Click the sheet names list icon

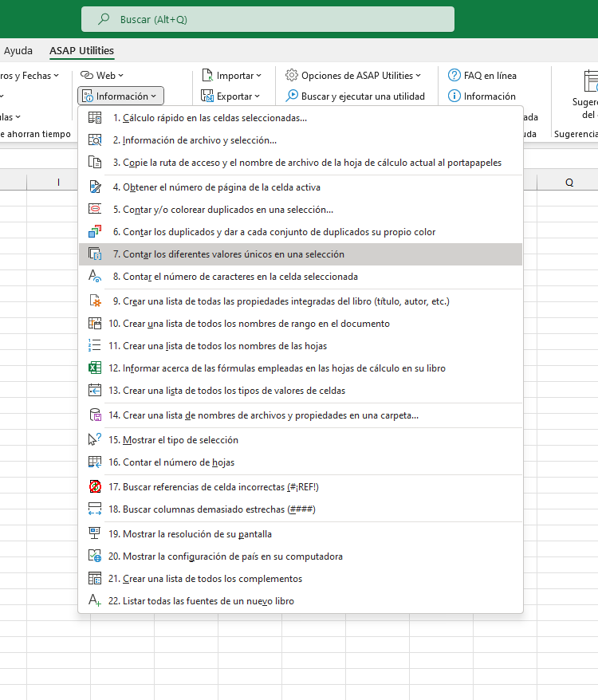click(x=95, y=346)
